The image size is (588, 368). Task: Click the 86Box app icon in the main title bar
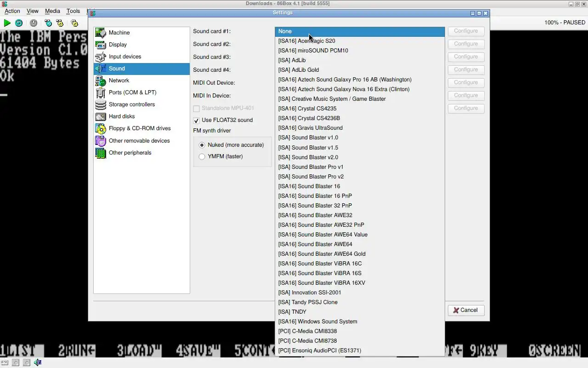pyautogui.click(x=5, y=4)
